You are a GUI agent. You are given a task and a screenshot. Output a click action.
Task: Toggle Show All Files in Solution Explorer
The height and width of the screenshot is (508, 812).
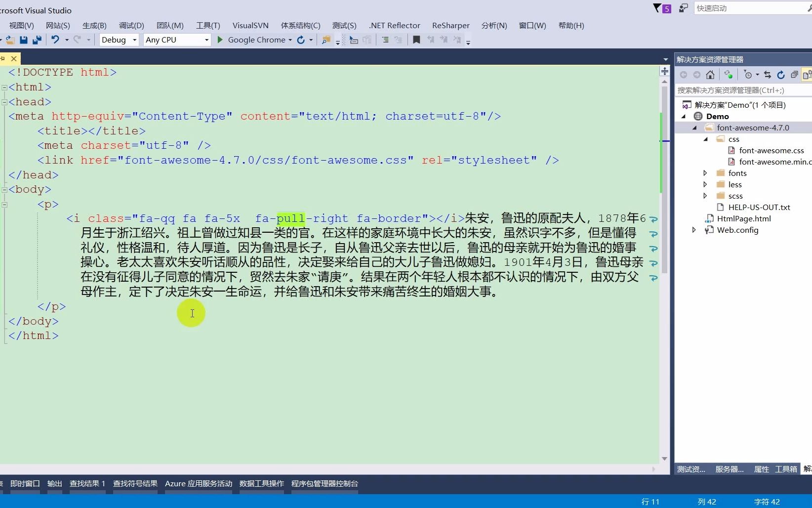[x=807, y=75]
